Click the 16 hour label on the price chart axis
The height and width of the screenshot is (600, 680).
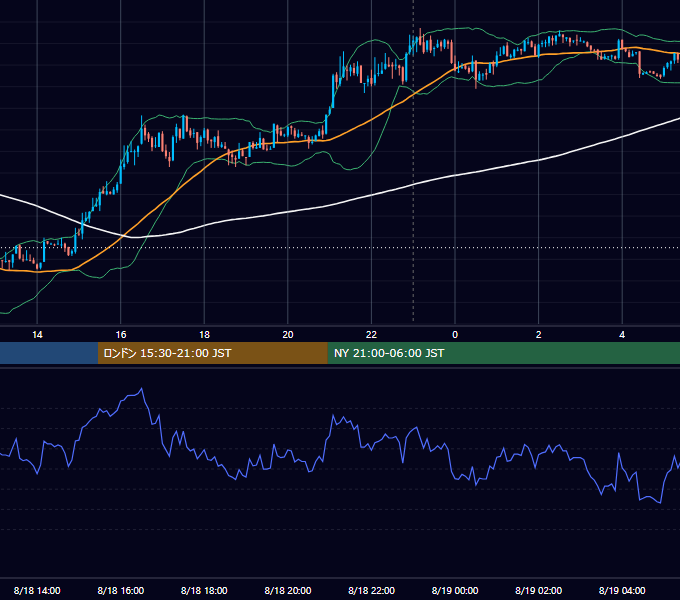point(121,335)
